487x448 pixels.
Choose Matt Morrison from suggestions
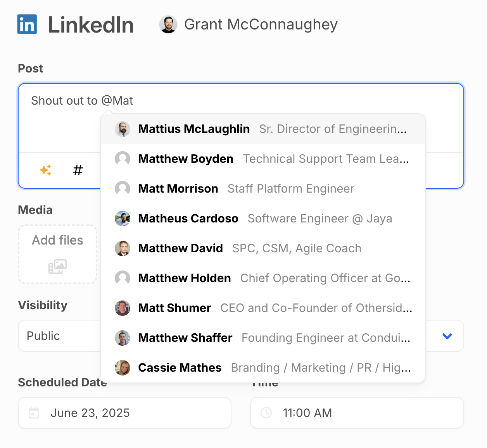pyautogui.click(x=263, y=189)
